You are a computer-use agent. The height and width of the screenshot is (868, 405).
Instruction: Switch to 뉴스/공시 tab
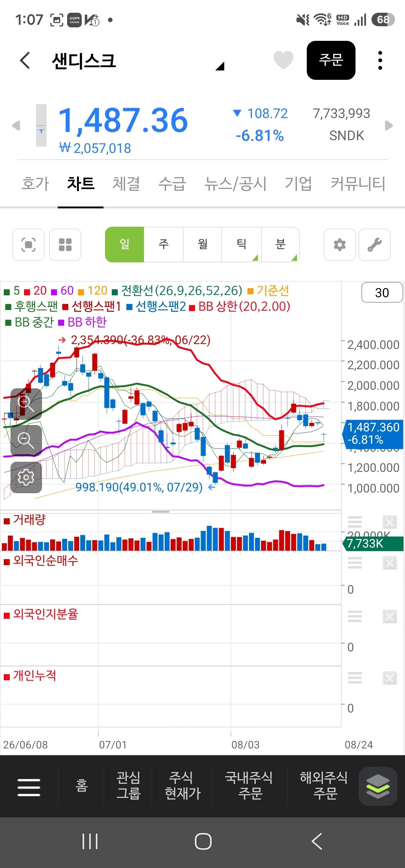pos(235,184)
